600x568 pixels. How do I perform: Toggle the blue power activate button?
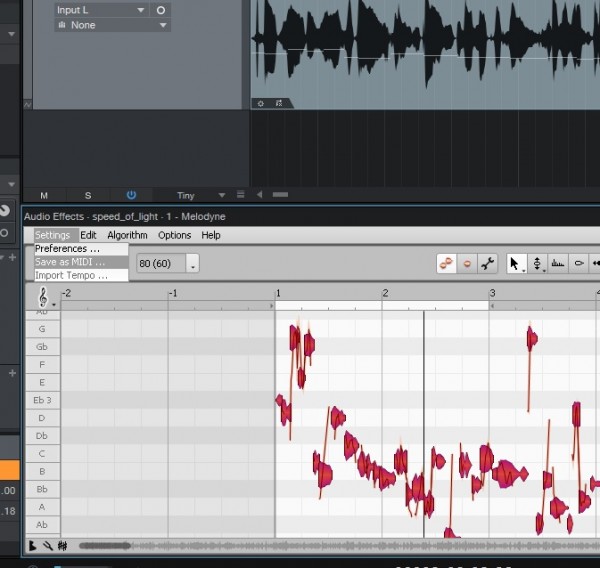(x=131, y=195)
